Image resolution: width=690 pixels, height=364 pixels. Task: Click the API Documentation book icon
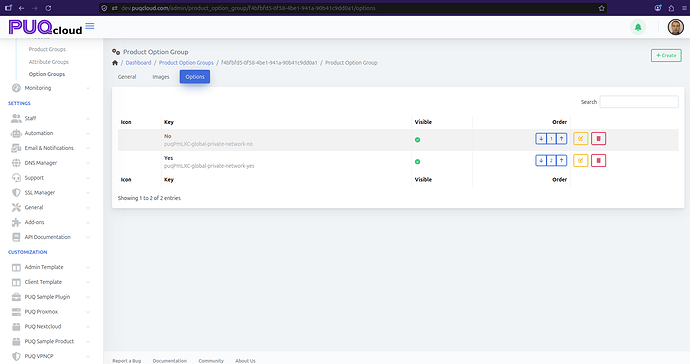[x=16, y=237]
